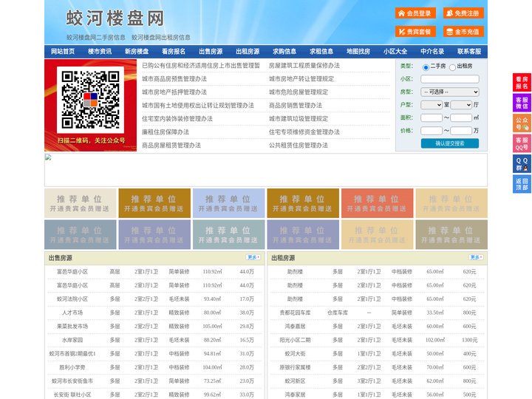Open the 求购信息 navigation item

284,52
